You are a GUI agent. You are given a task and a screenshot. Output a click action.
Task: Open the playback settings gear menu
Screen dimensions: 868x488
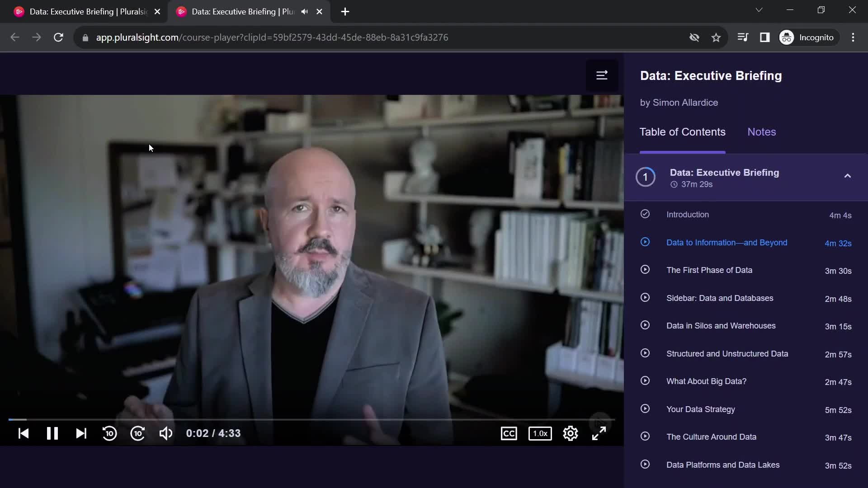pyautogui.click(x=570, y=434)
